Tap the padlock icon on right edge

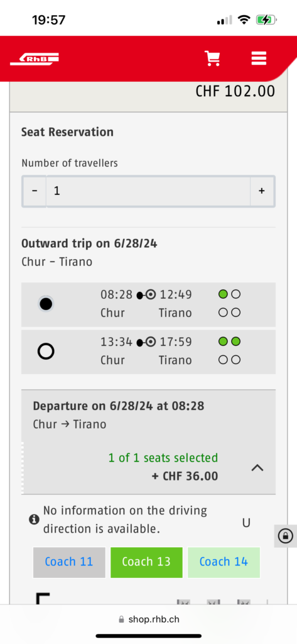click(x=286, y=536)
